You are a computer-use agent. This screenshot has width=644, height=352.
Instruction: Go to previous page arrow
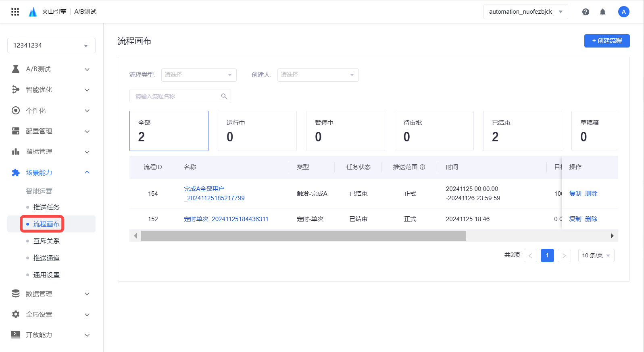(x=530, y=255)
